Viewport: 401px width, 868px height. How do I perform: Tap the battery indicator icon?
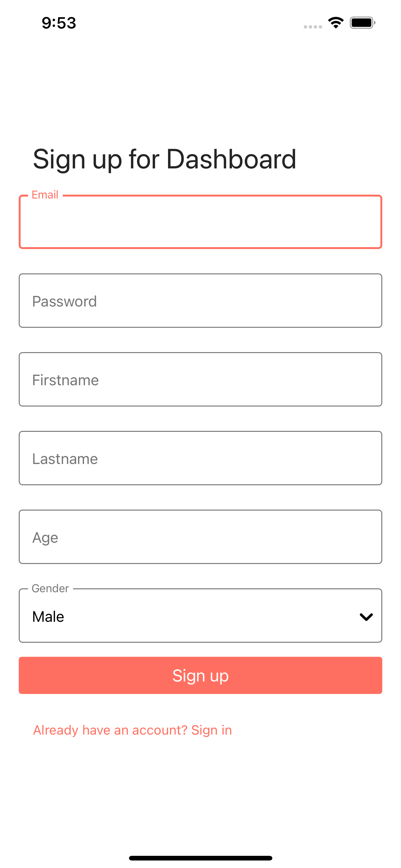(362, 22)
